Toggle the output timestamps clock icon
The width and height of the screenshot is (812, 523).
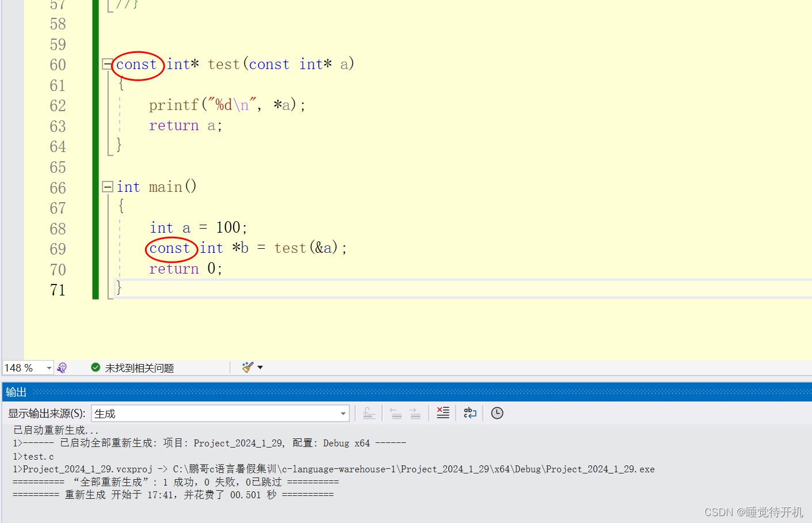pos(497,413)
